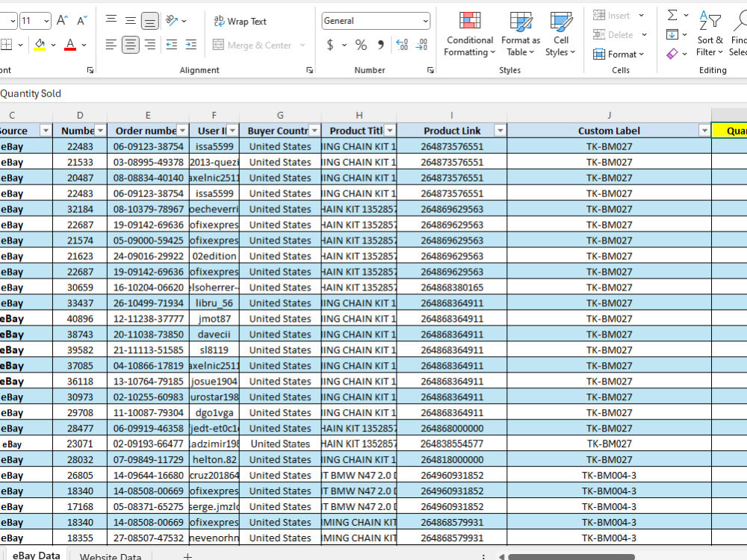Open filter dropdown for User ID column

click(232, 131)
